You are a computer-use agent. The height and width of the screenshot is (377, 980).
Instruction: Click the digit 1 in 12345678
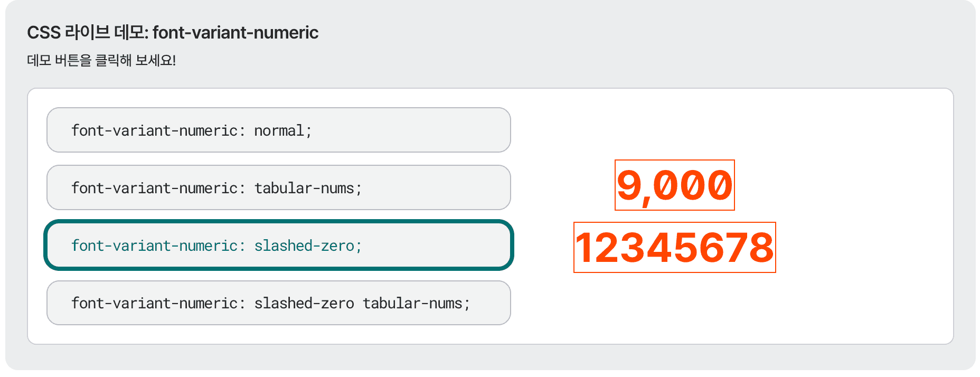pyautogui.click(x=586, y=248)
